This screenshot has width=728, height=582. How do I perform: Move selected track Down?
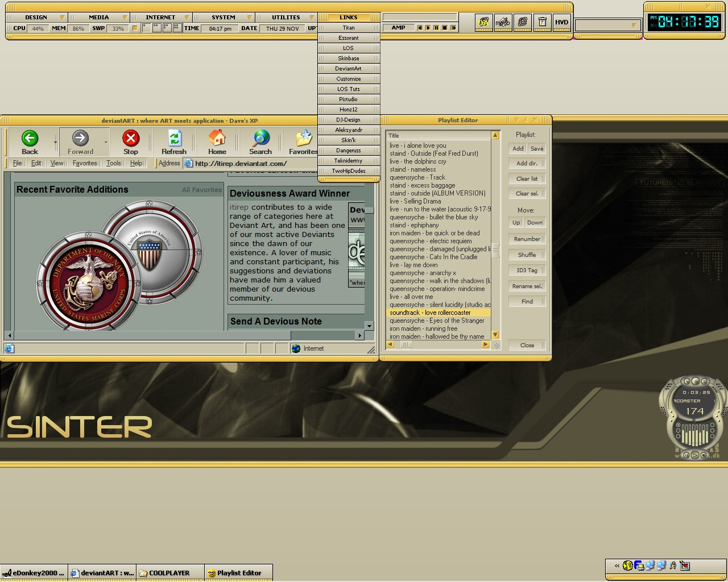pyautogui.click(x=535, y=222)
